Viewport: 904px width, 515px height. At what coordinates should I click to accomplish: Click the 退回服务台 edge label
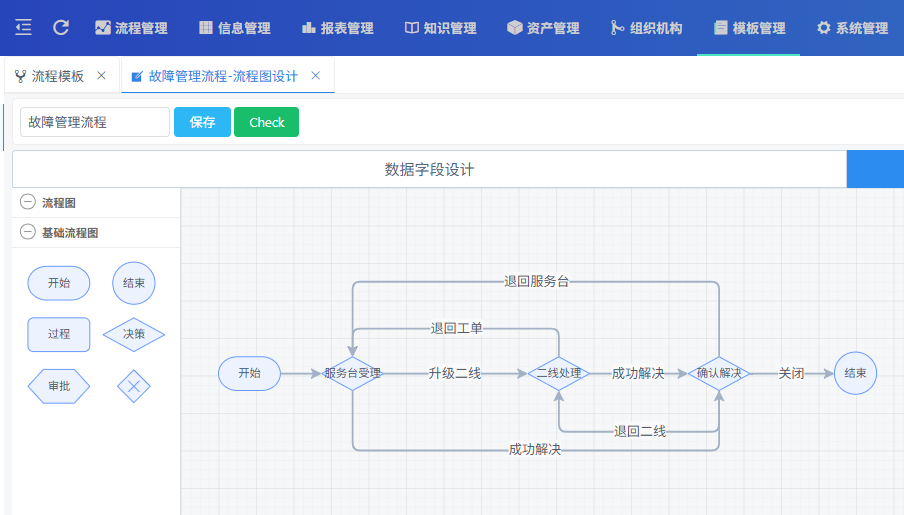536,281
